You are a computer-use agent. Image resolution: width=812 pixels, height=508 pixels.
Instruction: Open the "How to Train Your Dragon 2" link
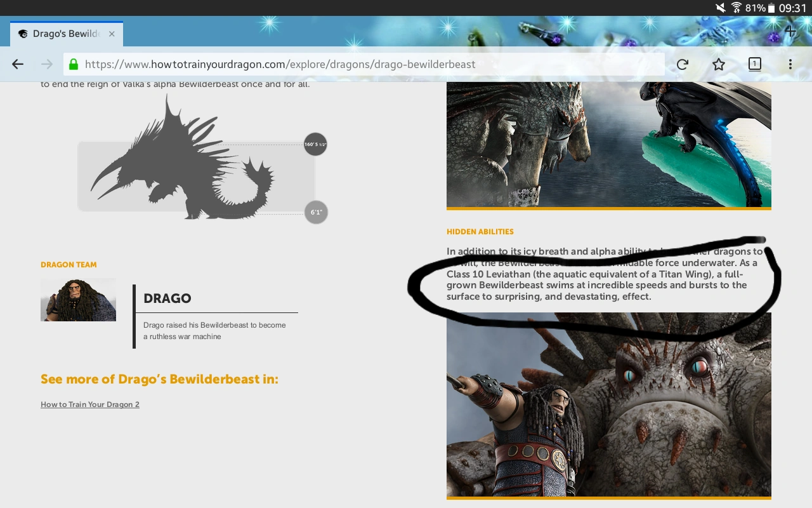click(x=89, y=404)
